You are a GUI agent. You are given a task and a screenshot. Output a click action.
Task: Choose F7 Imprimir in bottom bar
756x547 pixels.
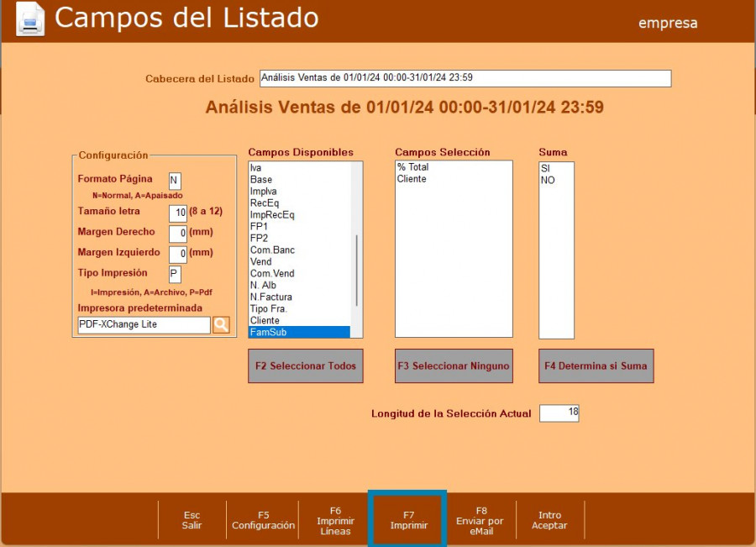[409, 520]
